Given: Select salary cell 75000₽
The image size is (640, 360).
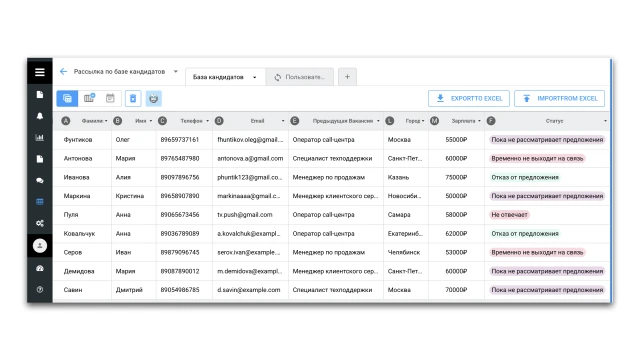Looking at the screenshot, I should point(456,177).
